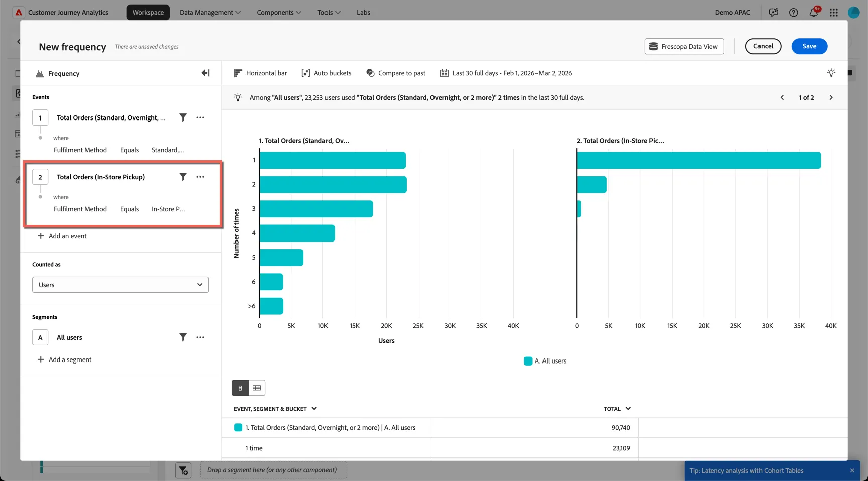Click the teal swatch in the table row

pos(238,428)
